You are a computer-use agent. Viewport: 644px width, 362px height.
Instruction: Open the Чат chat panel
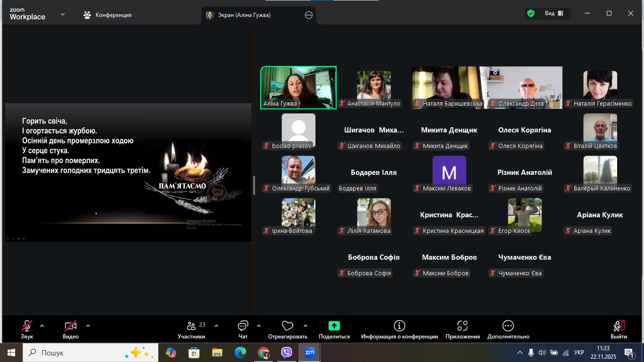click(x=243, y=326)
